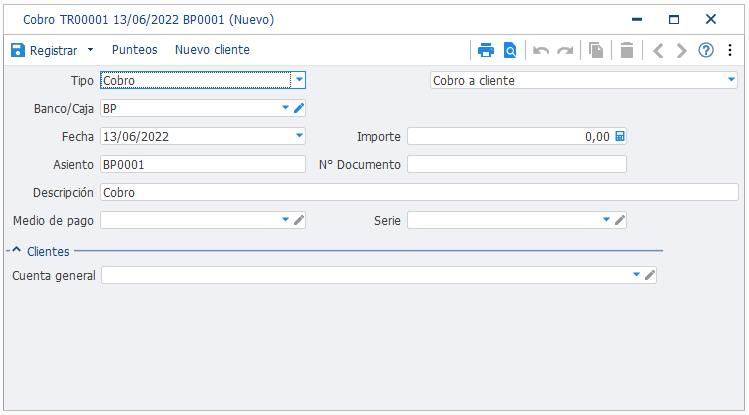Click the copy document icon
This screenshot has height=415, width=749.
(x=596, y=50)
